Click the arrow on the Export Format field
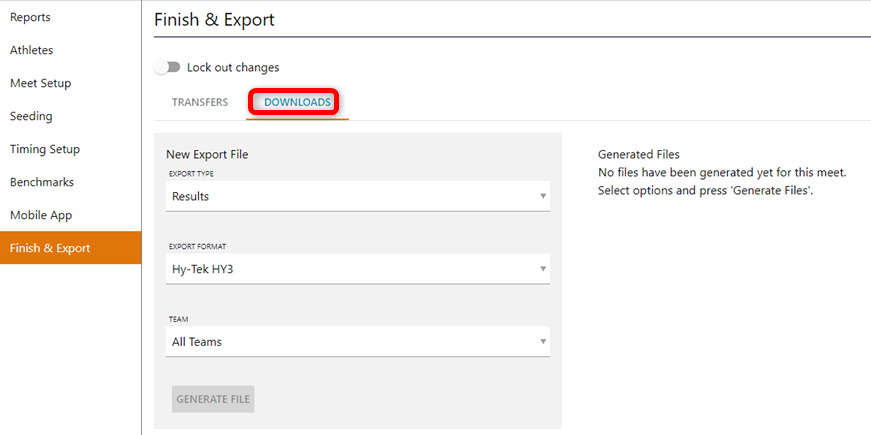 543,268
